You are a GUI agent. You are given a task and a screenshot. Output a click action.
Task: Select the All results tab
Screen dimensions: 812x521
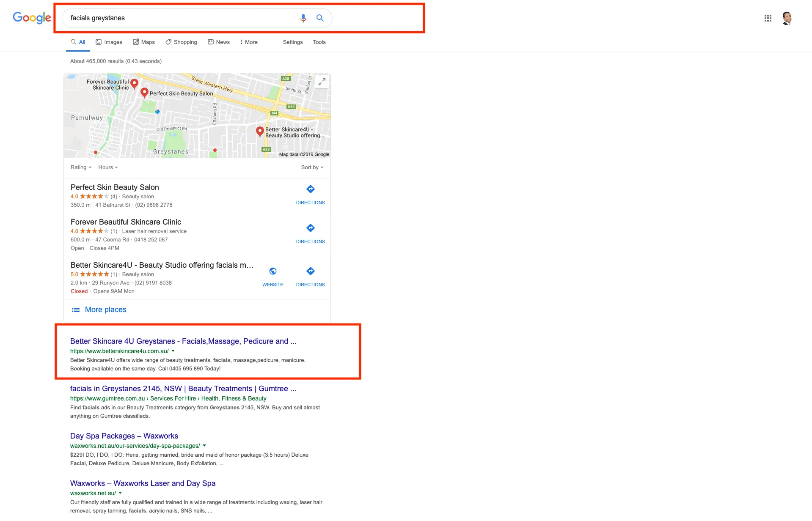pyautogui.click(x=78, y=42)
